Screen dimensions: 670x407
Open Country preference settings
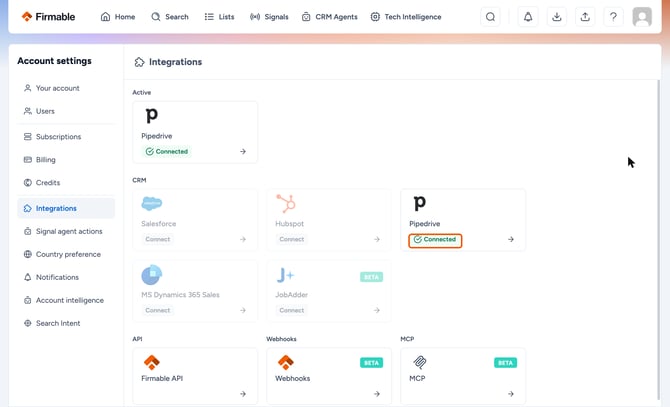(x=66, y=255)
